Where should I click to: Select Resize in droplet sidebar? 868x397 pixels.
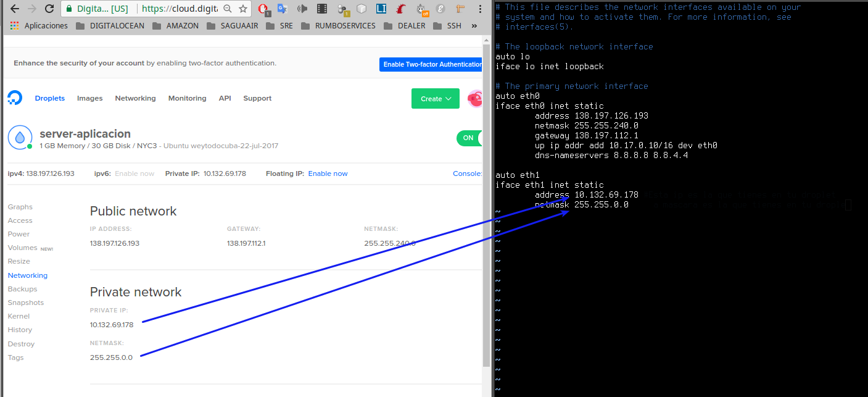(x=19, y=261)
